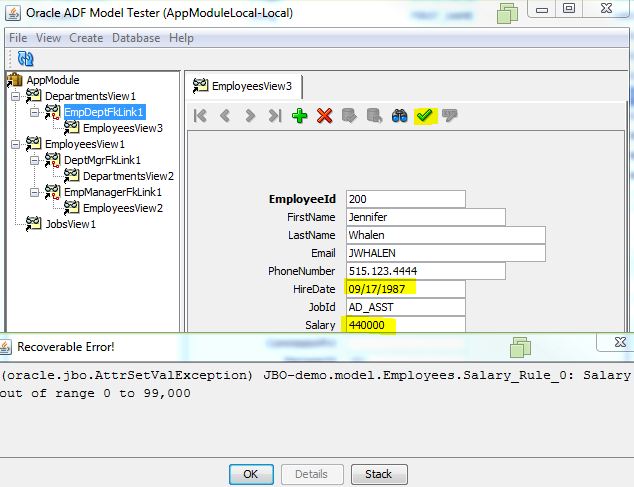Click the Recoverable Error! title text
Screen dimensions: 634x487
[x=66, y=347]
